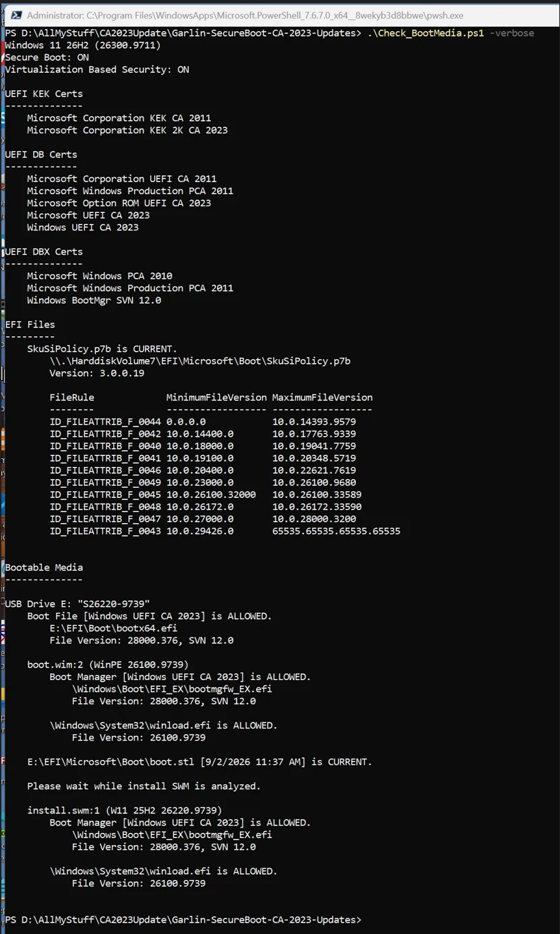The width and height of the screenshot is (560, 934).
Task: Click the "Virtualization Based Security: ON" line
Action: coord(97,69)
